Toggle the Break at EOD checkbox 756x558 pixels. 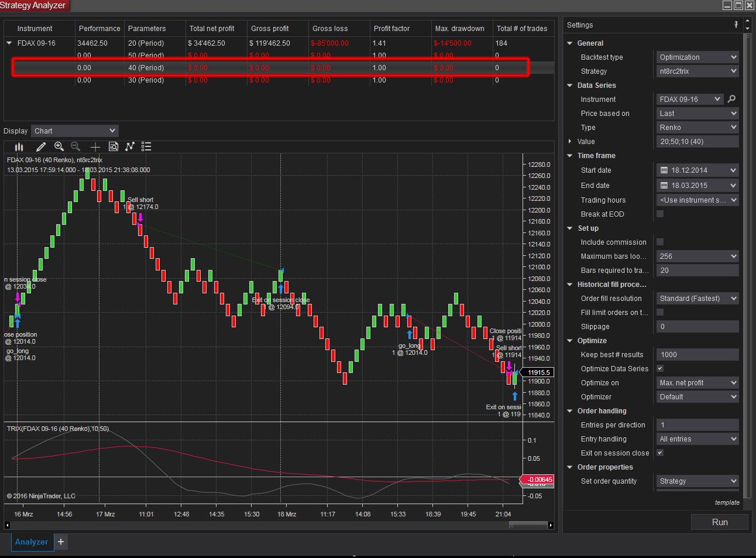coord(660,214)
